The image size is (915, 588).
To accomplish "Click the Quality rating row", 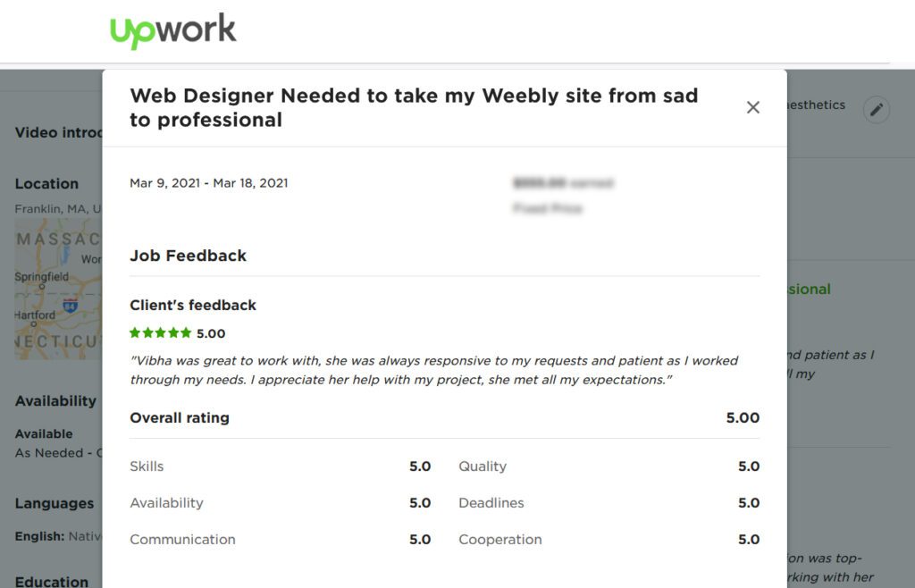I will [609, 466].
